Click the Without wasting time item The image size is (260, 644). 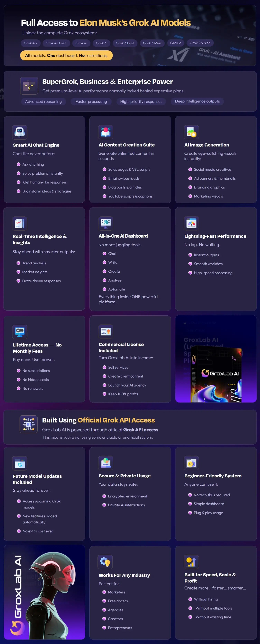(x=213, y=617)
